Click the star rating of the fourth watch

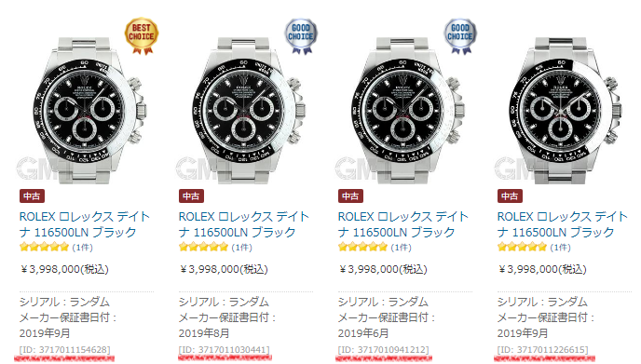click(522, 247)
